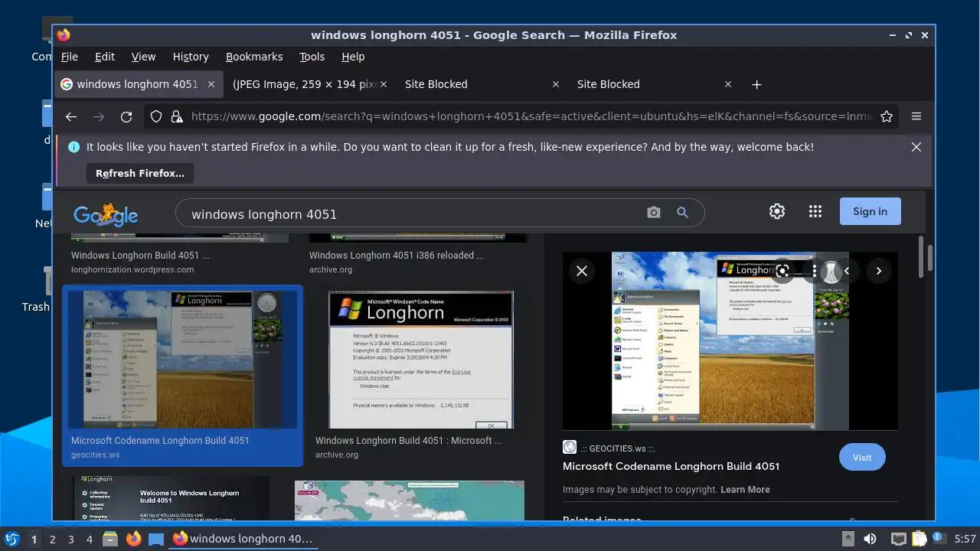980x551 pixels.
Task: Click the Visit button in preview
Action: (862, 458)
